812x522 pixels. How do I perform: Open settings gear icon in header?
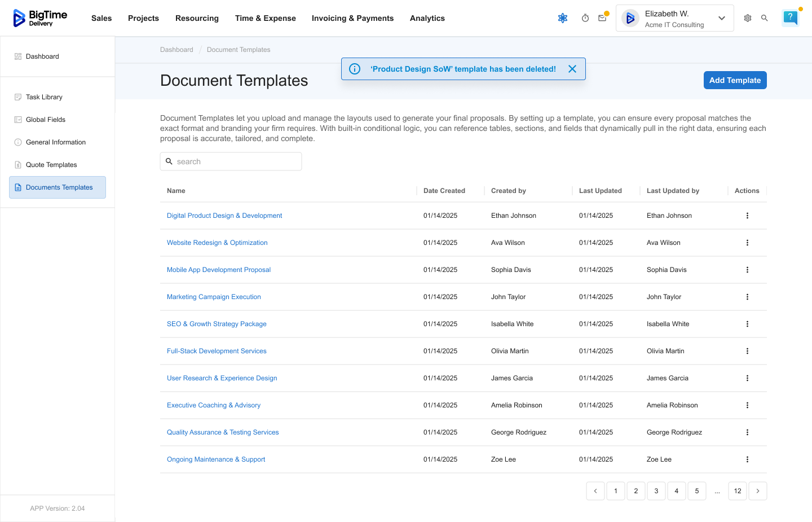(x=748, y=18)
